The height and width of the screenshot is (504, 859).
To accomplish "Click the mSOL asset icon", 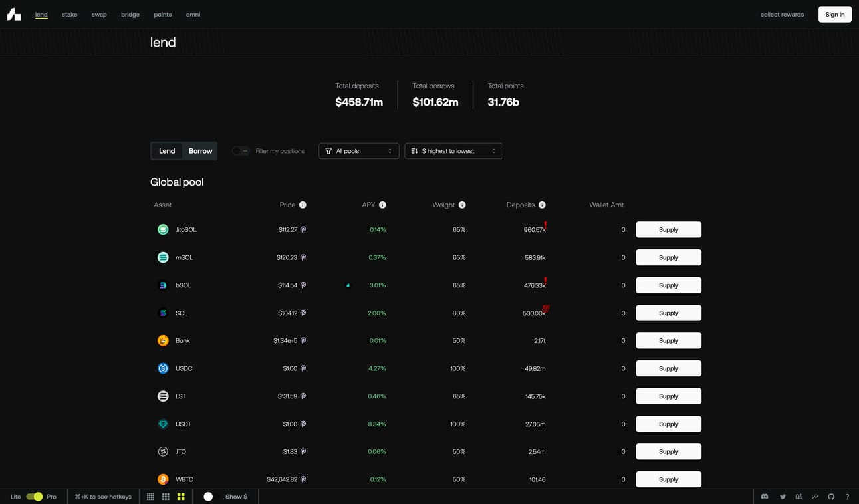I will [163, 257].
